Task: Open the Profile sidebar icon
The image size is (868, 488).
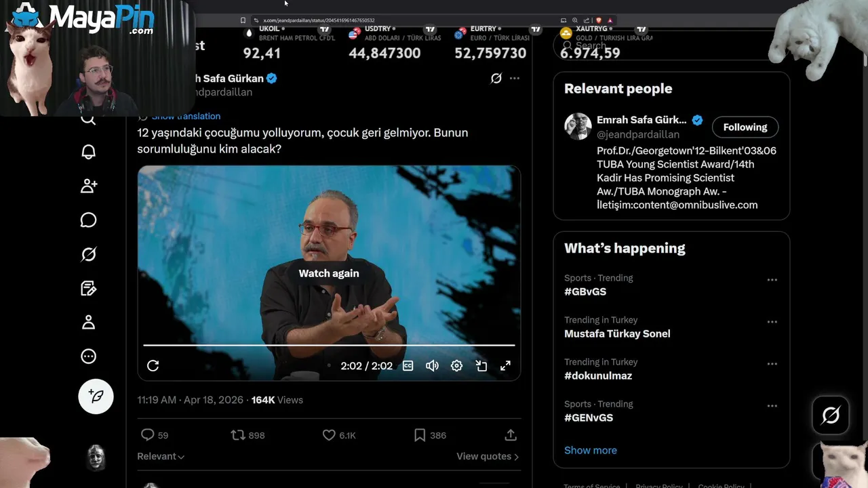Action: (x=89, y=323)
